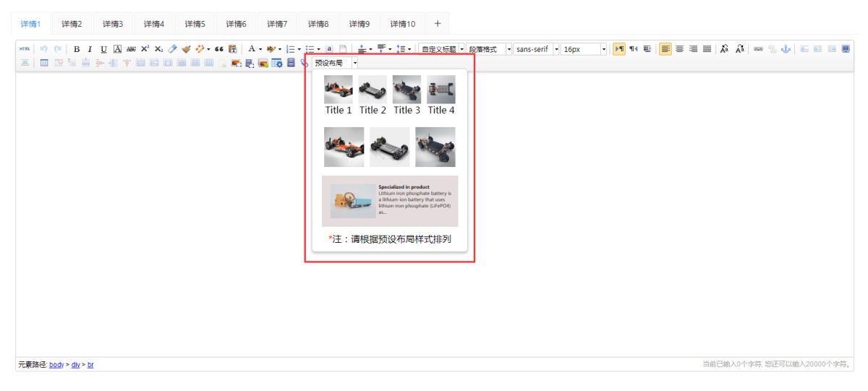Click the eraser clear-format icon
The image size is (868, 391).
[172, 49]
